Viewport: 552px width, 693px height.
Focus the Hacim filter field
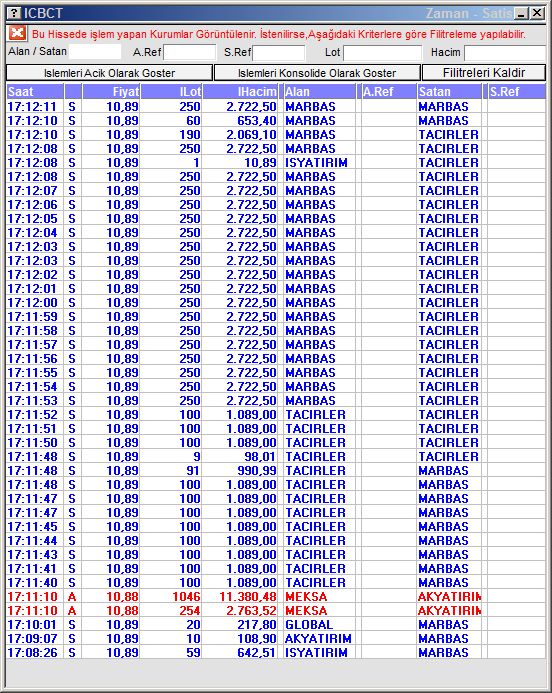[x=505, y=53]
